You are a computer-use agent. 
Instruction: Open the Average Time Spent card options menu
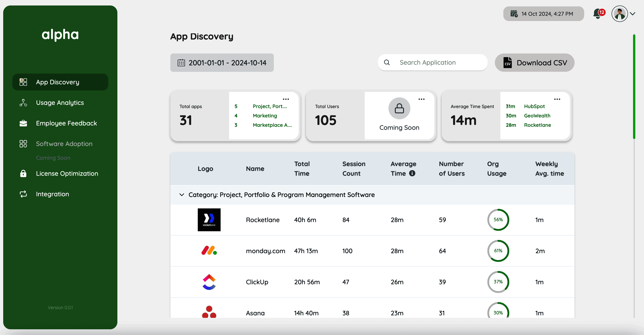click(x=557, y=99)
